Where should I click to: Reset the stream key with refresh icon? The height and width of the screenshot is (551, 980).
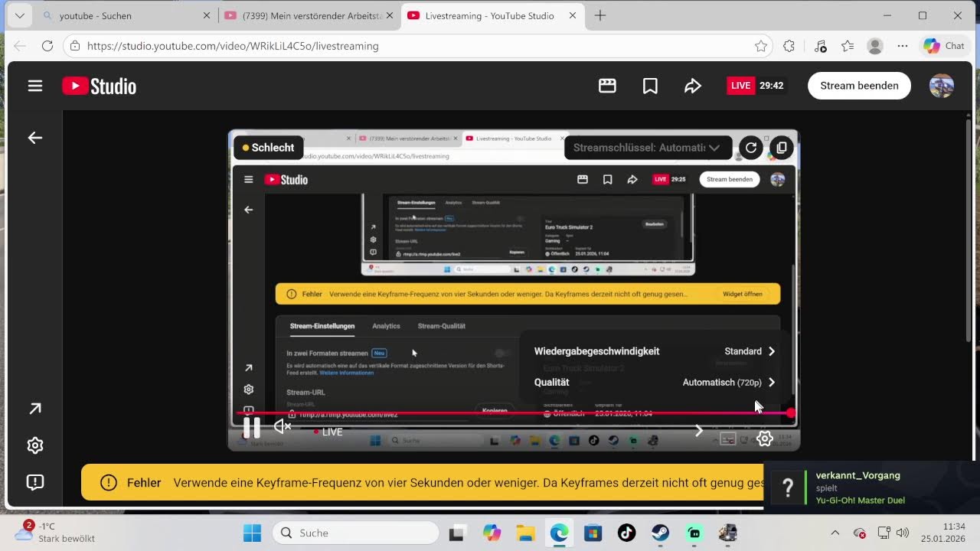click(x=751, y=148)
